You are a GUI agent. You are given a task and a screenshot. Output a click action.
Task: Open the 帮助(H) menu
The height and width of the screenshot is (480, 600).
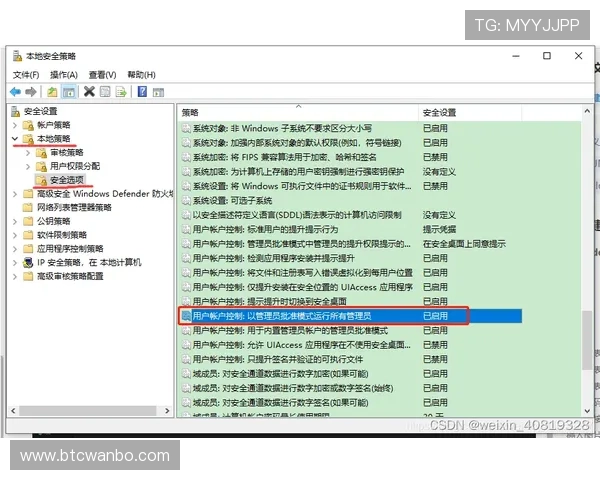[142, 75]
